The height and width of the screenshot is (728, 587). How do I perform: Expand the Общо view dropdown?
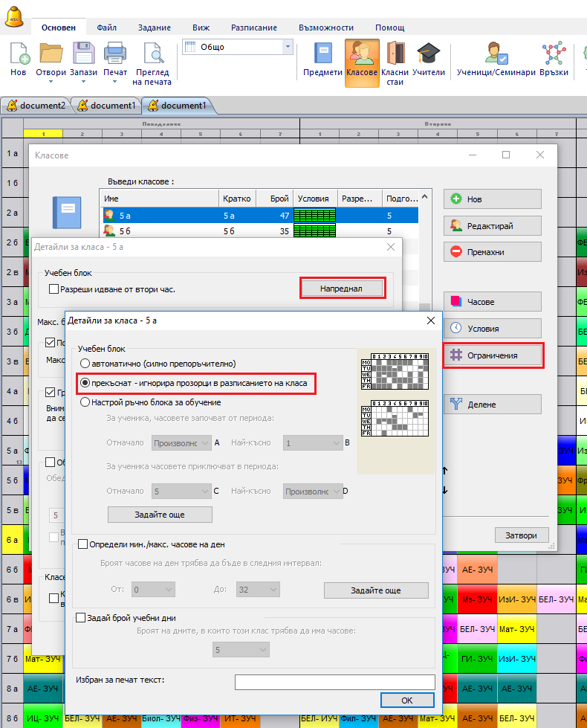click(x=288, y=47)
